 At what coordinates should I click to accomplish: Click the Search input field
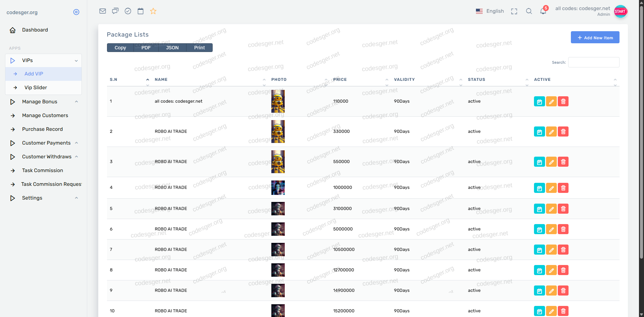[593, 62]
